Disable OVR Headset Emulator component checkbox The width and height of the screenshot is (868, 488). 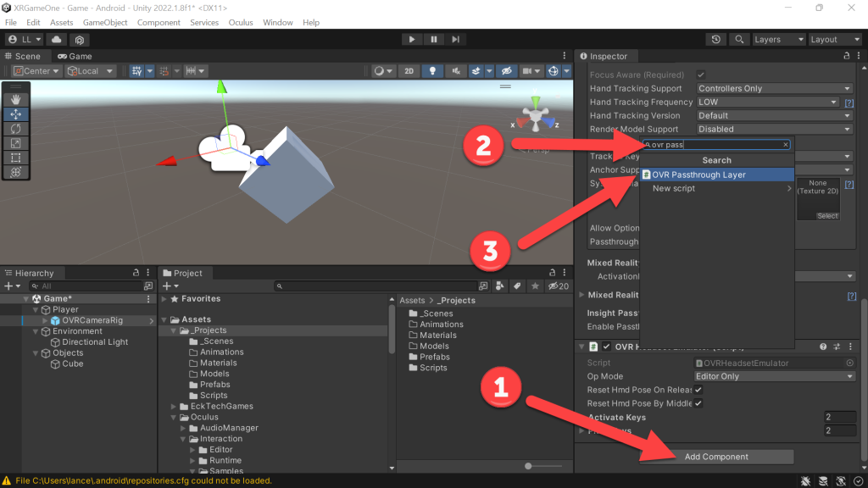point(607,347)
